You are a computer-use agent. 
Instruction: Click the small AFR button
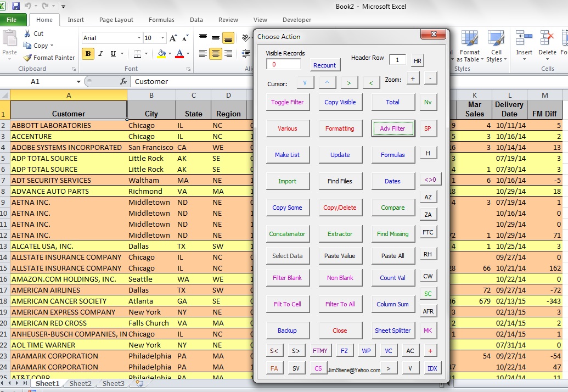(x=428, y=311)
